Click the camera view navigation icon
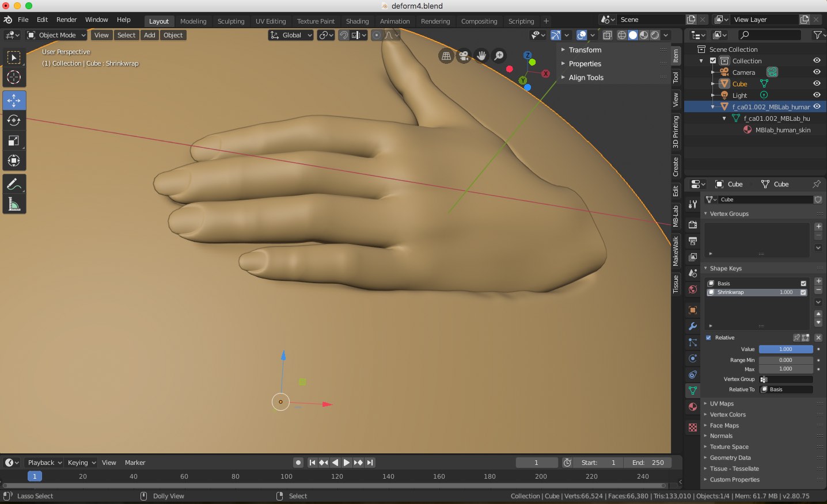 464,56
